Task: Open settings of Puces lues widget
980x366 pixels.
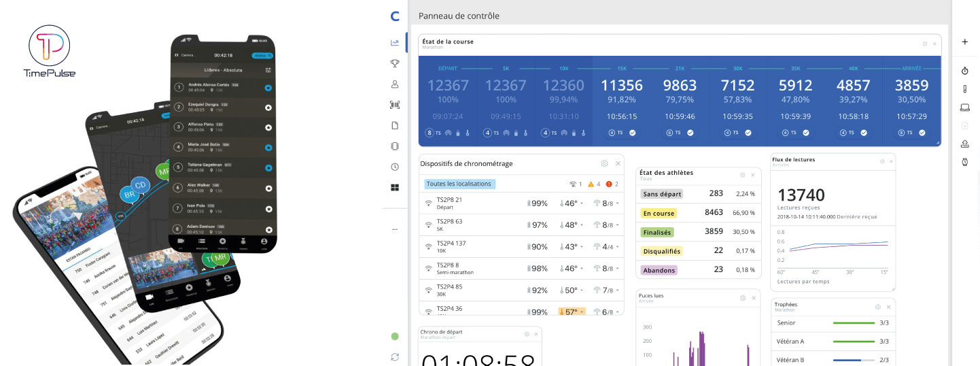Action: 743,298
